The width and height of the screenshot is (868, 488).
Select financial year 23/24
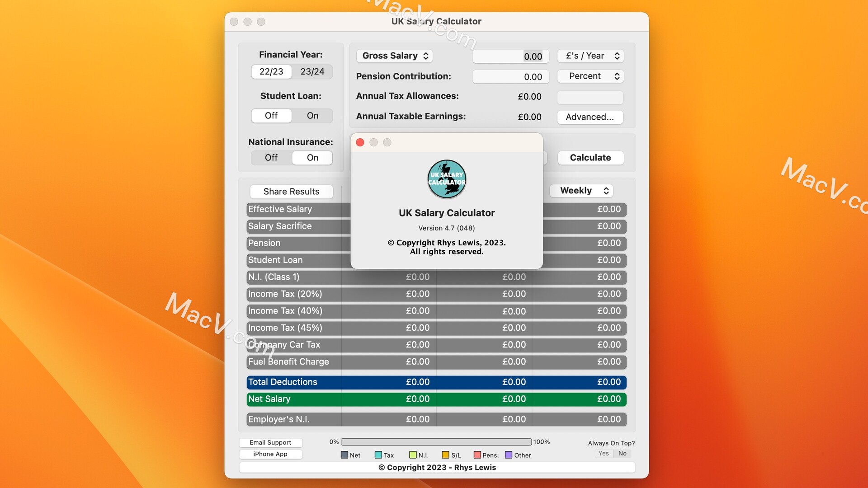pyautogui.click(x=312, y=72)
